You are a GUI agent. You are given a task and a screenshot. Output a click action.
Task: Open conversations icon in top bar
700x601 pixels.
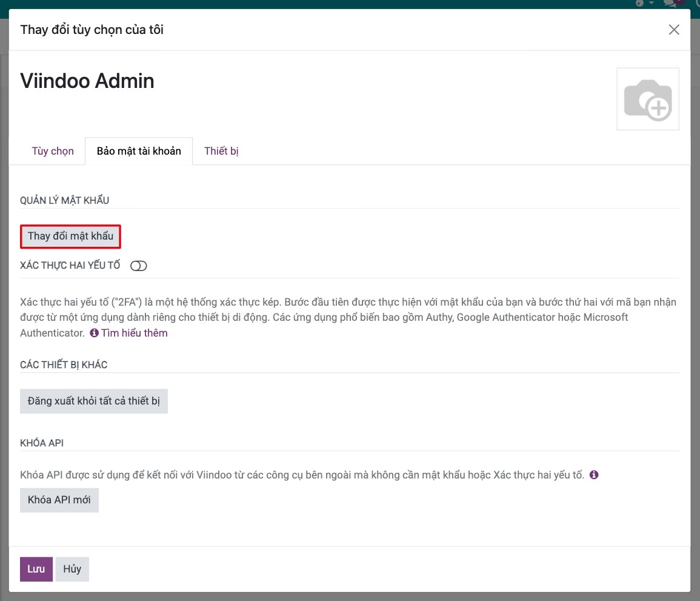pyautogui.click(x=671, y=3)
